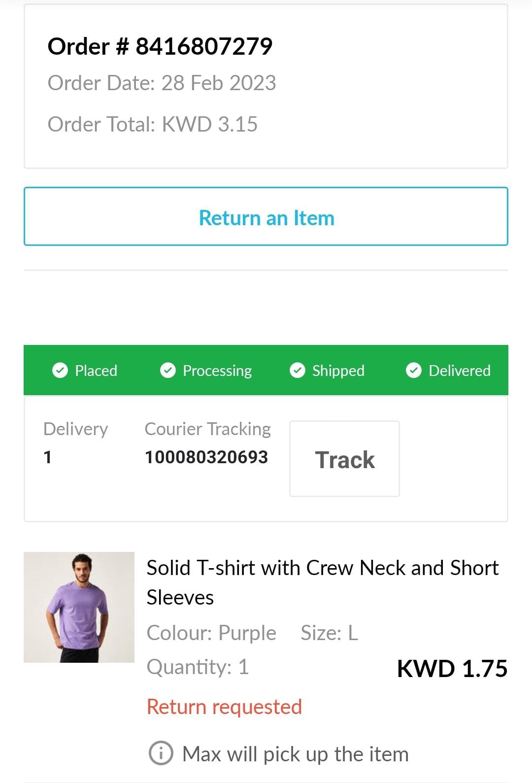The width and height of the screenshot is (532, 783).
Task: Select the Shipped step label
Action: (338, 371)
